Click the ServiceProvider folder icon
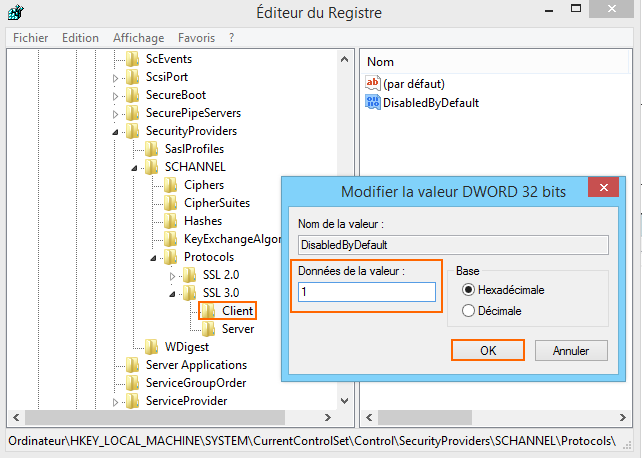Viewport: 642px width, 458px height. pyautogui.click(x=132, y=401)
